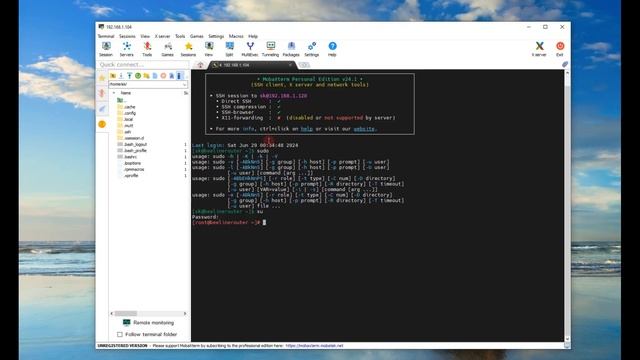
Task: Click the SFTP new file icon
Action: coord(155,76)
